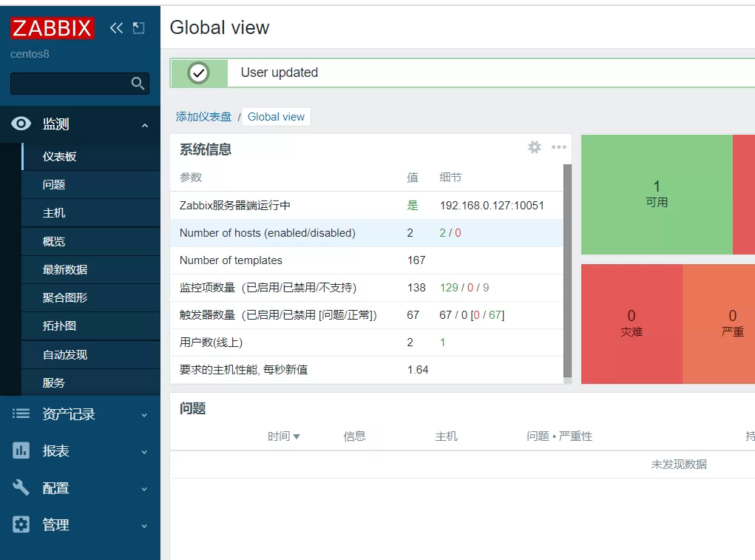Viewport: 755px width, 560px height.
Task: Click the green checkmark in the User updated banner
Action: point(197,72)
